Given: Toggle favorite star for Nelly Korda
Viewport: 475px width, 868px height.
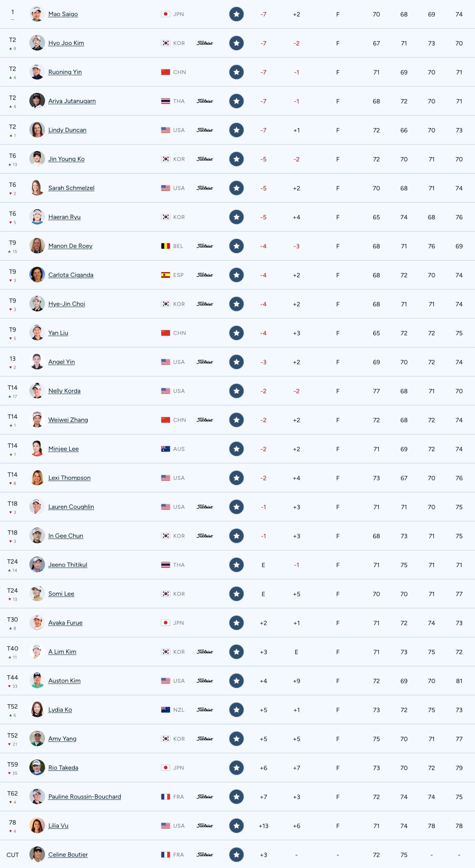Looking at the screenshot, I should [236, 391].
